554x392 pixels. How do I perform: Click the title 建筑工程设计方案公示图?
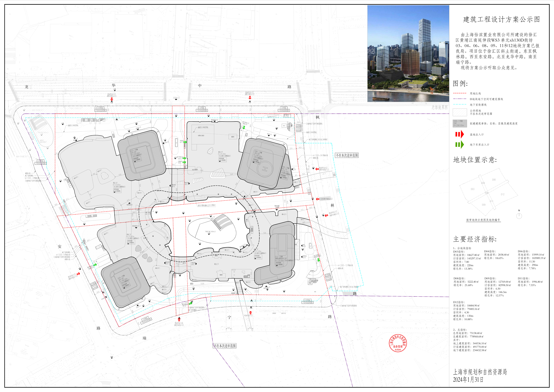pos(501,19)
